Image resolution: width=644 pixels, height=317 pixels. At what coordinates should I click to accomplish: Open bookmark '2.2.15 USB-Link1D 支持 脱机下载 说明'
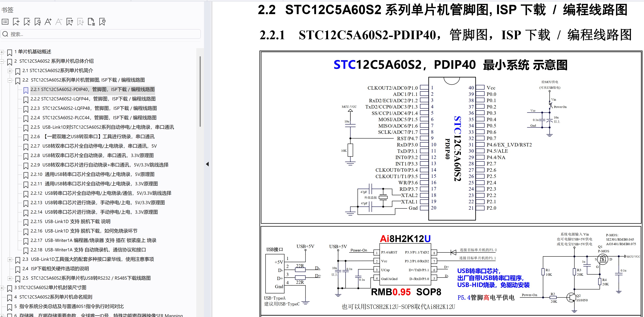click(x=70, y=222)
